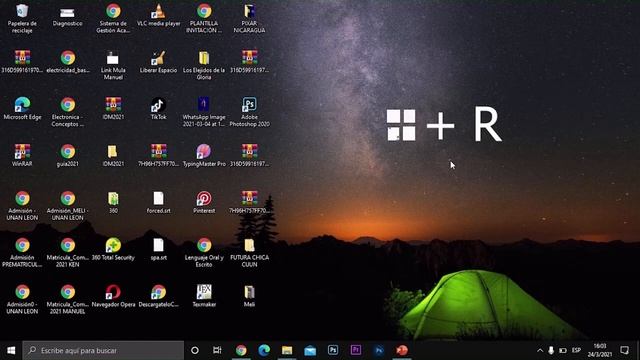Open Premiere Pro from the taskbar

point(356,350)
